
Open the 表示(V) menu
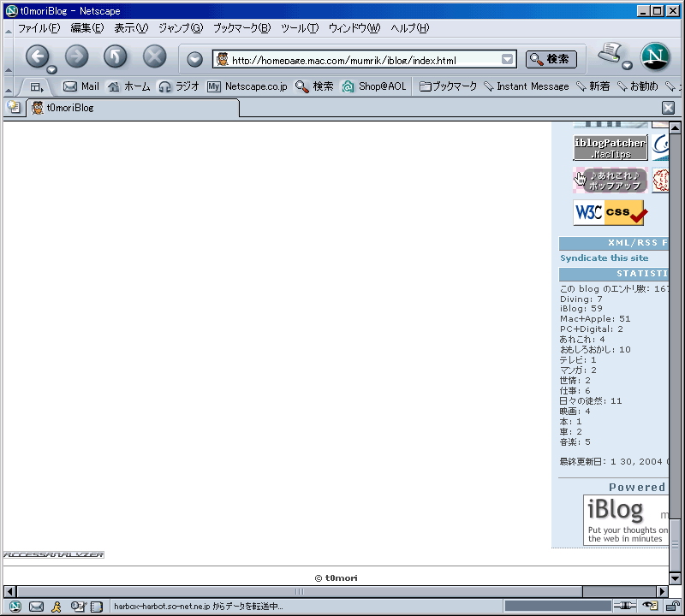pyautogui.click(x=131, y=28)
